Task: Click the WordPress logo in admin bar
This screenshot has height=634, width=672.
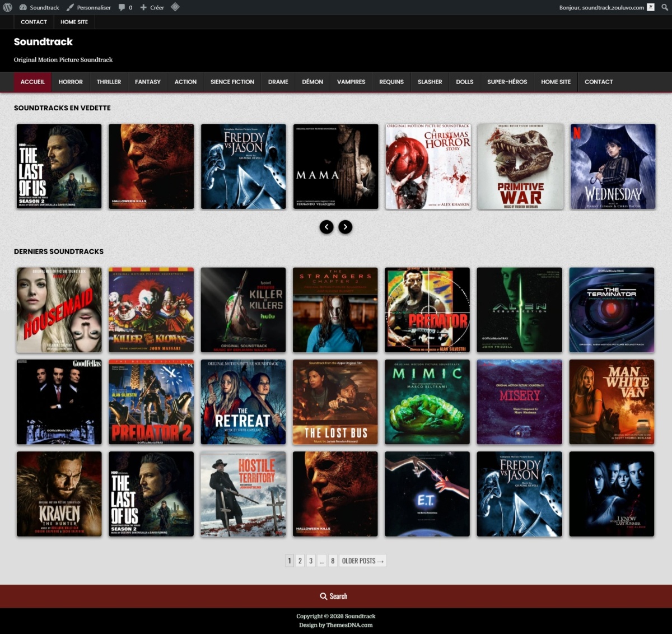Action: 7,7
